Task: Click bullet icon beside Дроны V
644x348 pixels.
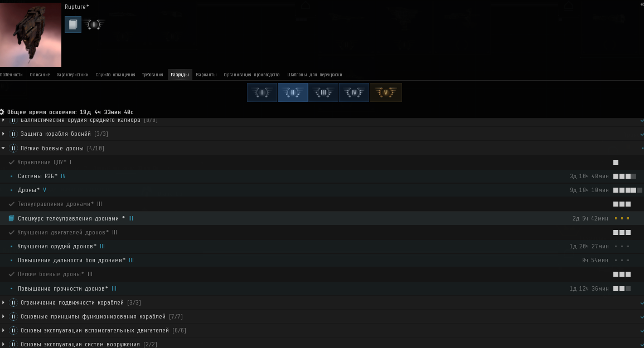Action: click(x=12, y=190)
